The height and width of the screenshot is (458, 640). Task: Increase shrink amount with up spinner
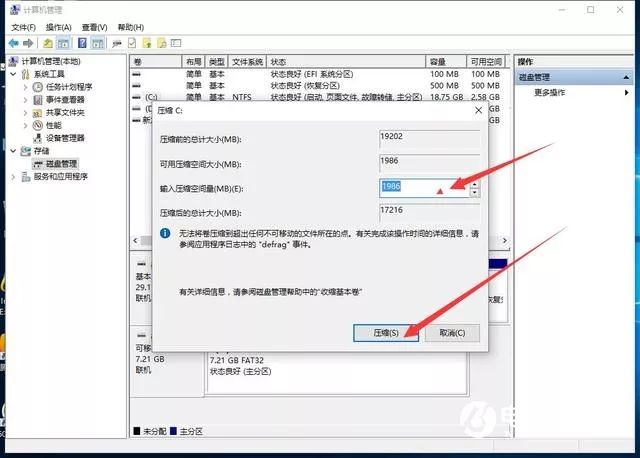(x=474, y=184)
